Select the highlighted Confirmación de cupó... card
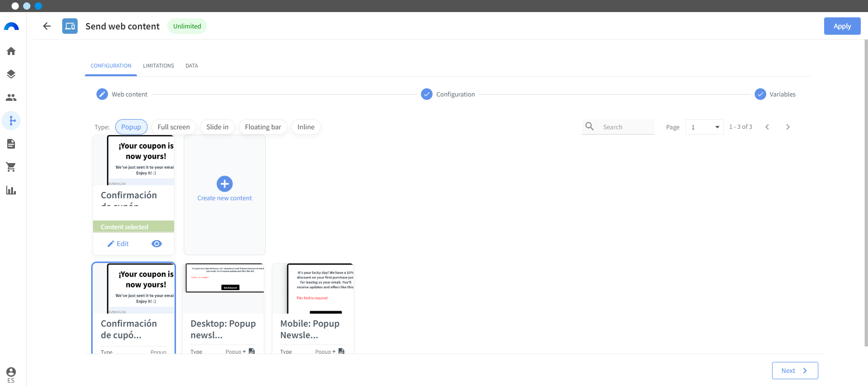 coord(134,308)
